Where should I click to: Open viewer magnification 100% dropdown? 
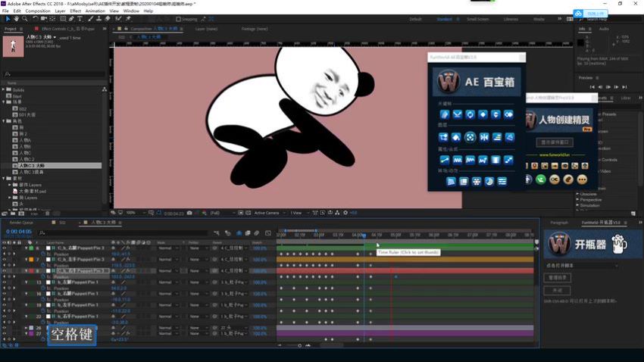[136, 213]
